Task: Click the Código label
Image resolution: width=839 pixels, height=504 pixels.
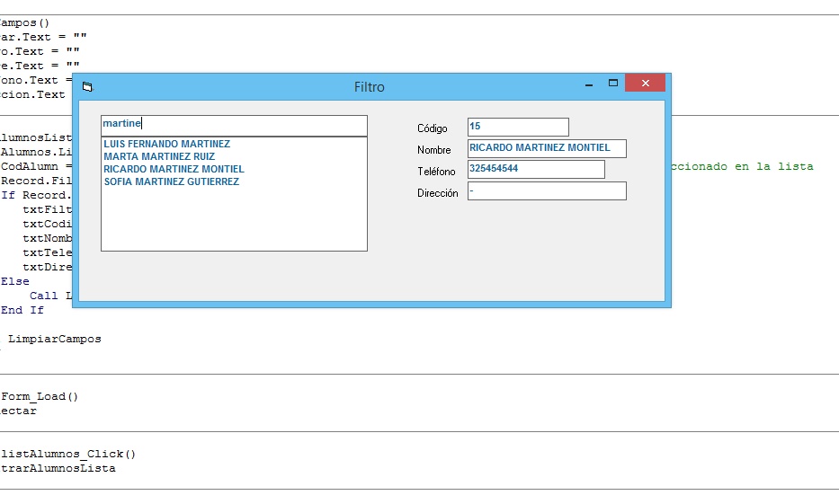Action: [x=433, y=128]
